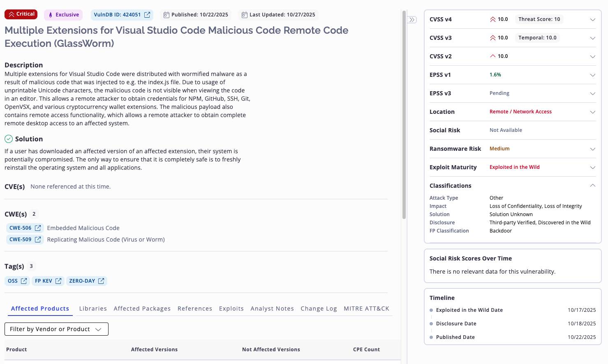Open the FP KEV tag link icon
This screenshot has width=608, height=364.
click(x=58, y=281)
